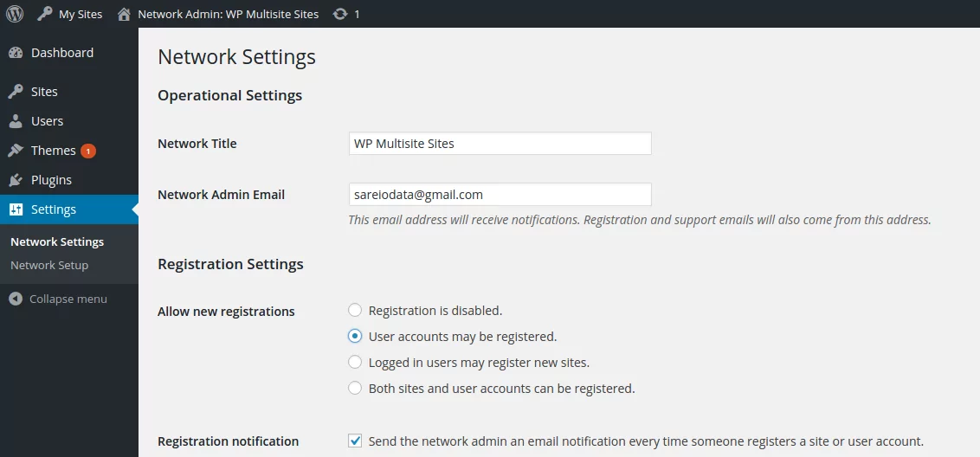
Task: Click the Themes brush icon
Action: 16,151
